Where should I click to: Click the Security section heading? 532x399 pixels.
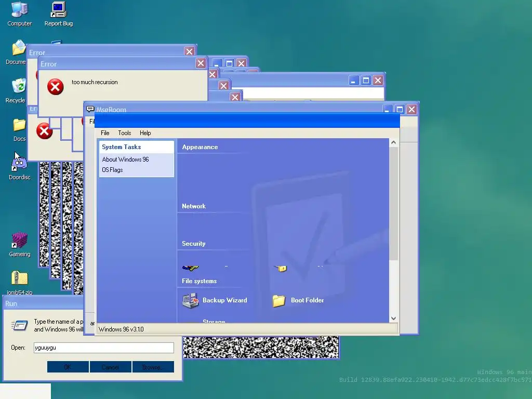pos(193,244)
